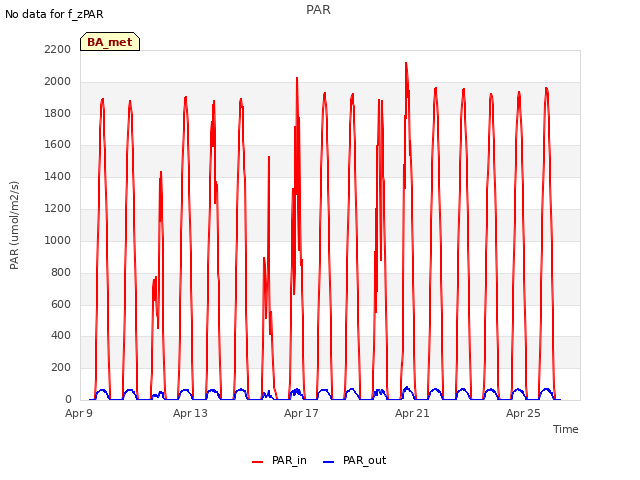The image size is (640, 480).
Task: Click the 1200 y-axis tick label
Action: (58, 209)
